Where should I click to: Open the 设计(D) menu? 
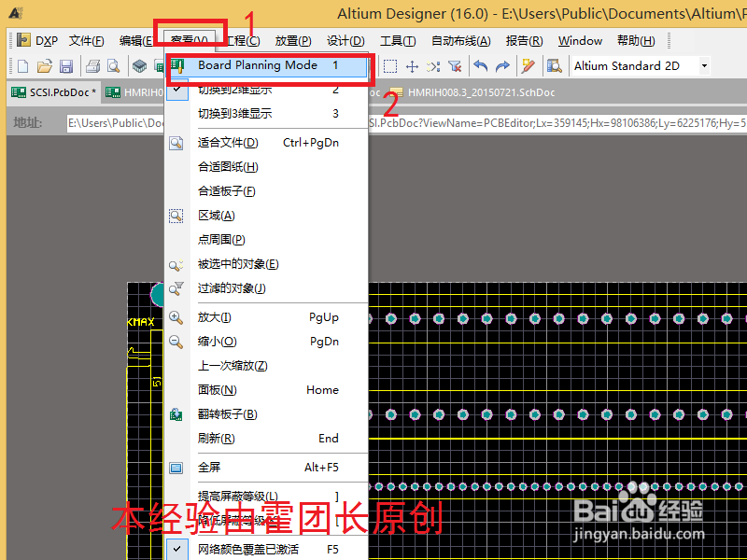click(345, 40)
